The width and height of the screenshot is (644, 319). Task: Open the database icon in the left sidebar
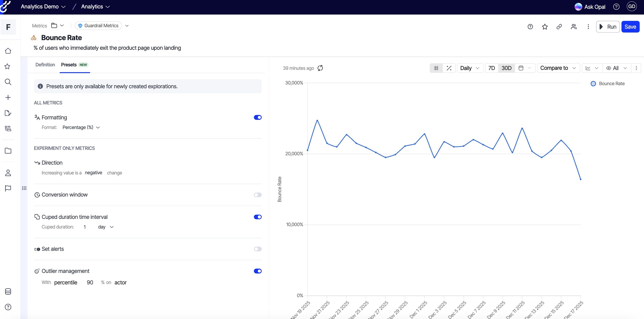[8, 292]
